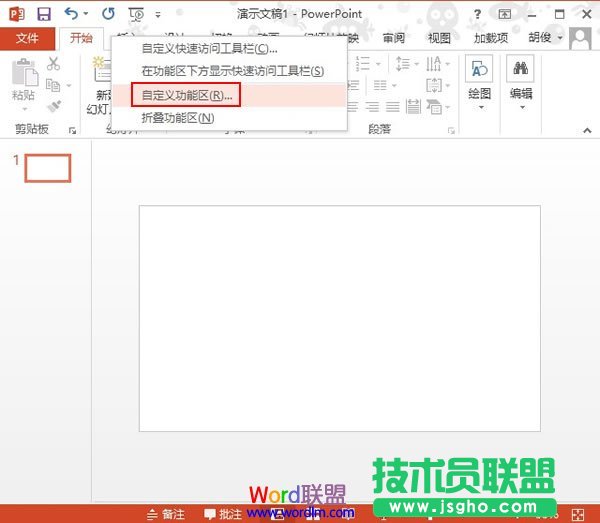Screen dimensions: 600x523
Task: Select slide 1 thumbnail
Action: point(48,168)
